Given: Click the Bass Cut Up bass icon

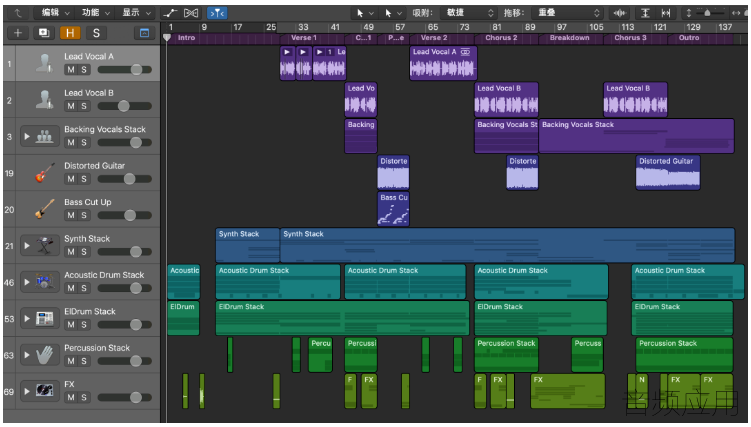Looking at the screenshot, I should (45, 209).
